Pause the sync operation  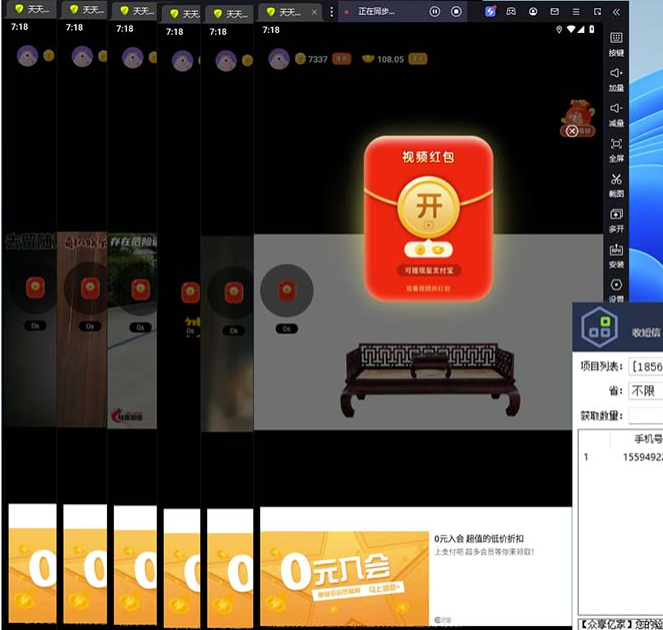point(434,12)
